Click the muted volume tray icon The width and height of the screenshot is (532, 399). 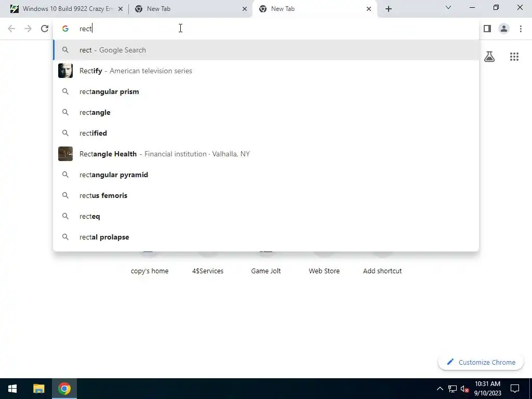(464, 389)
